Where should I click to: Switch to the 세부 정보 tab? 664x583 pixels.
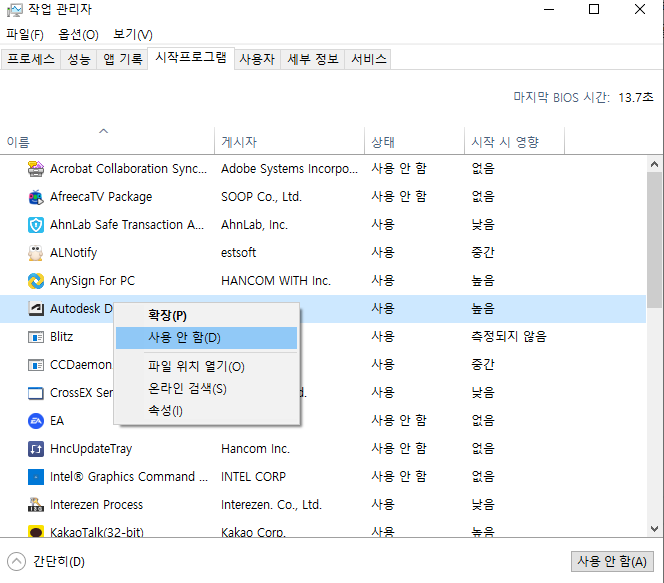(313, 59)
